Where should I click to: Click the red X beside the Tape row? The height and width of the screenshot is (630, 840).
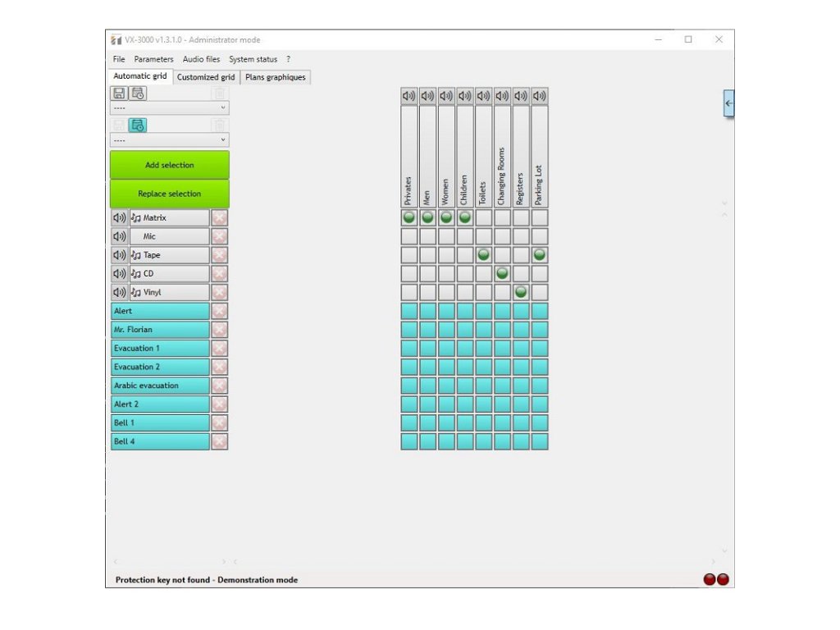point(219,255)
